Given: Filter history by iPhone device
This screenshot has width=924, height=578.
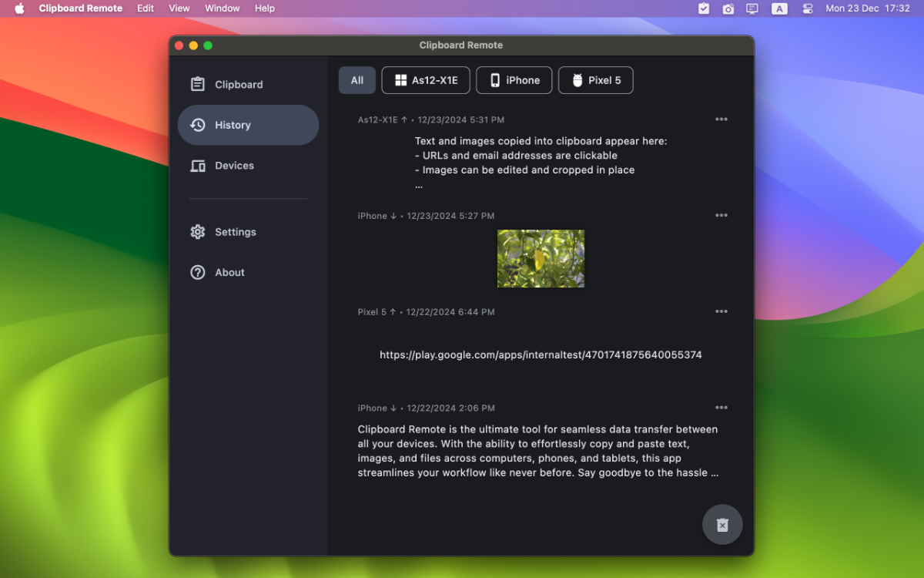Looking at the screenshot, I should [x=514, y=80].
